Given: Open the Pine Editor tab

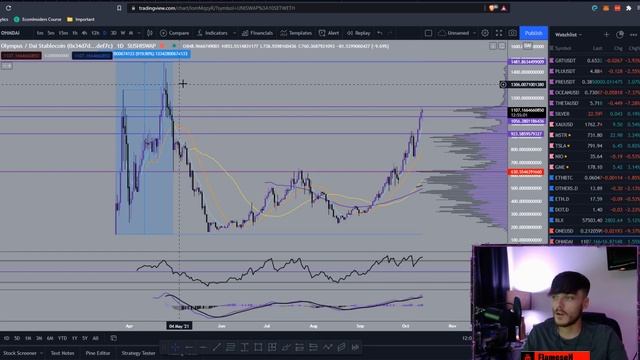Looking at the screenshot, I should (x=98, y=353).
